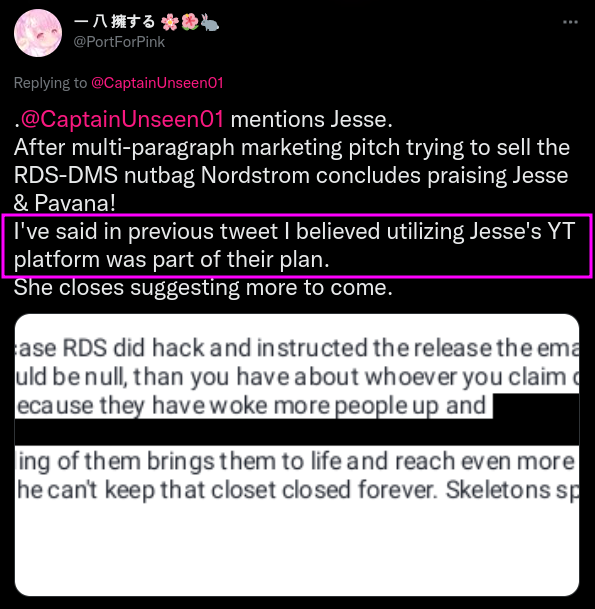Open the display name 一八擁する profile
Viewport: 595px width, 609px height.
pyautogui.click(x=115, y=22)
